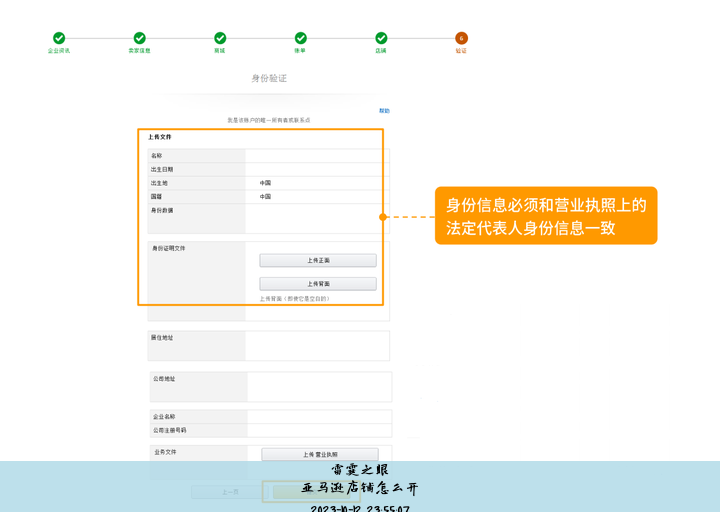Click the 上传正面 upload button
This screenshot has height=513, width=720.
tap(318, 260)
